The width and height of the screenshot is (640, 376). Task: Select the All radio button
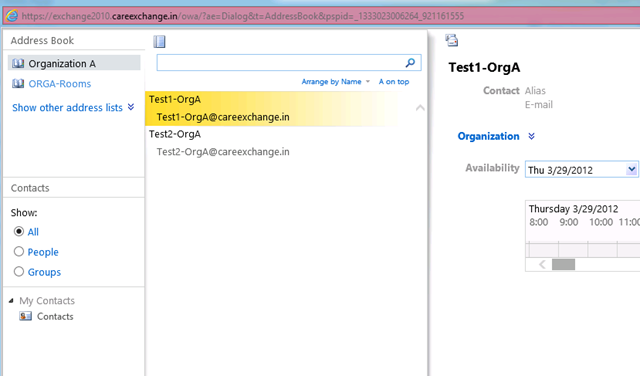[x=19, y=231]
